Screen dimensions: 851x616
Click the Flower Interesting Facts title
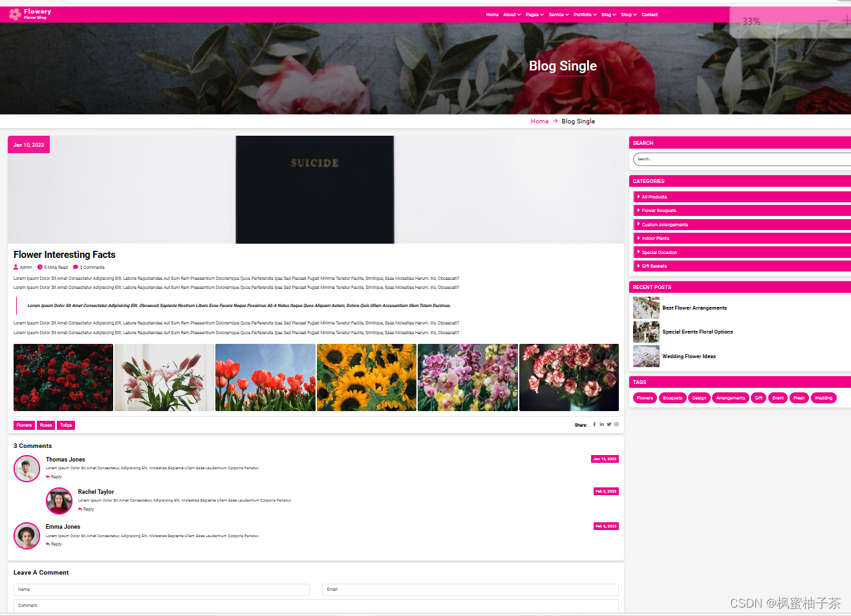(x=65, y=255)
